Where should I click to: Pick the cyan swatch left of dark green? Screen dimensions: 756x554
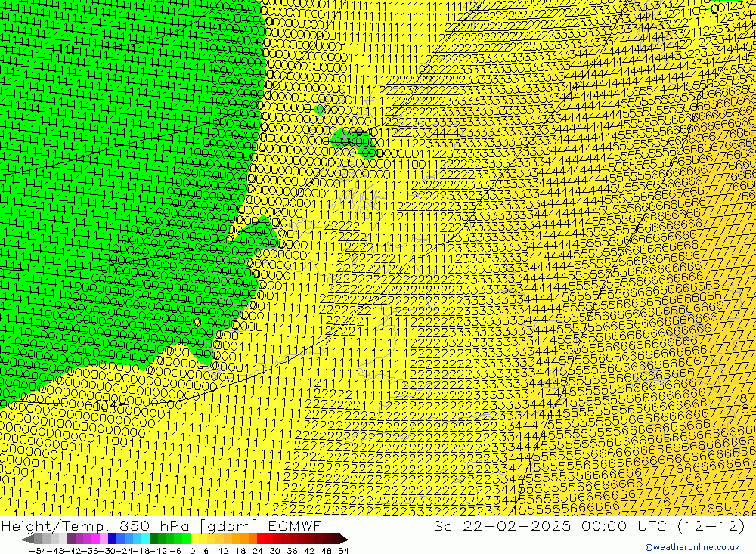tap(145, 539)
